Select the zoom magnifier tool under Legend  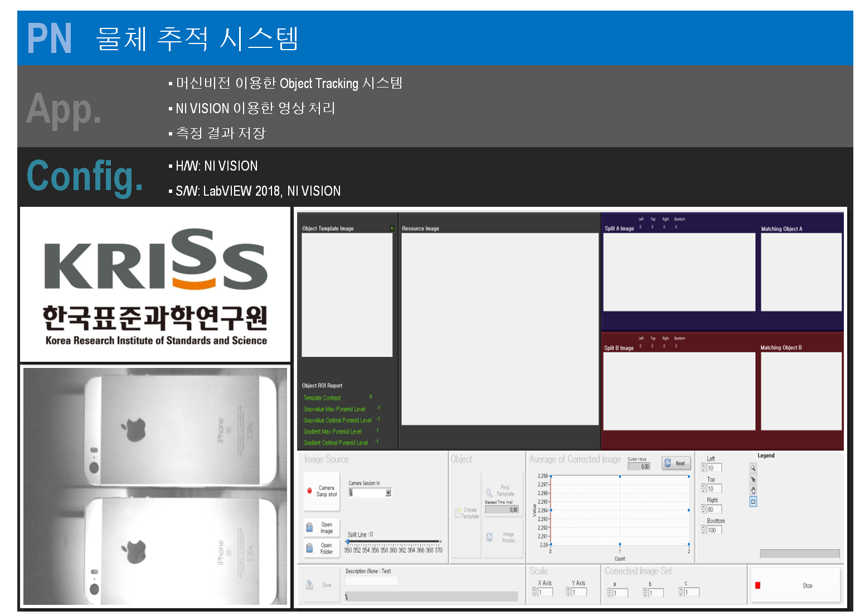(x=753, y=468)
